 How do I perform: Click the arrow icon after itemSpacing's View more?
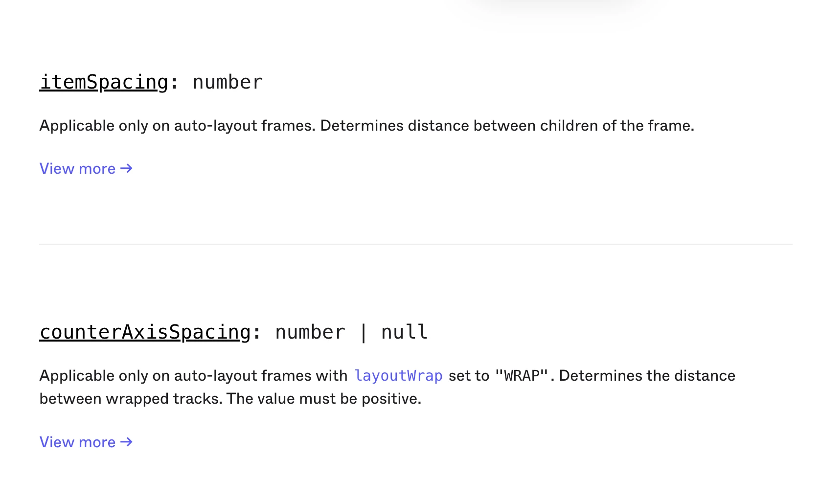(126, 168)
